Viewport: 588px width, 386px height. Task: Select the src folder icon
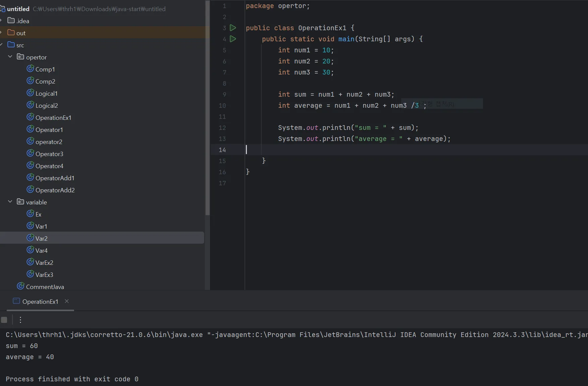(x=11, y=45)
